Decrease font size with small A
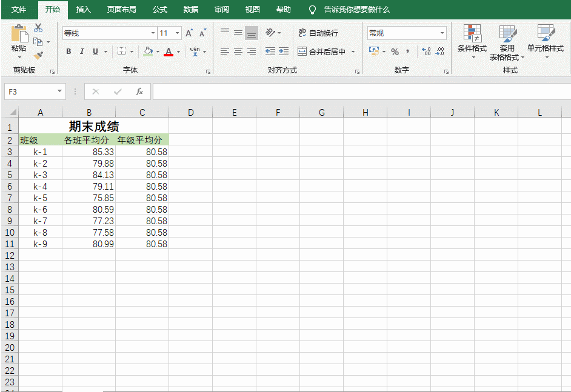 (x=203, y=33)
